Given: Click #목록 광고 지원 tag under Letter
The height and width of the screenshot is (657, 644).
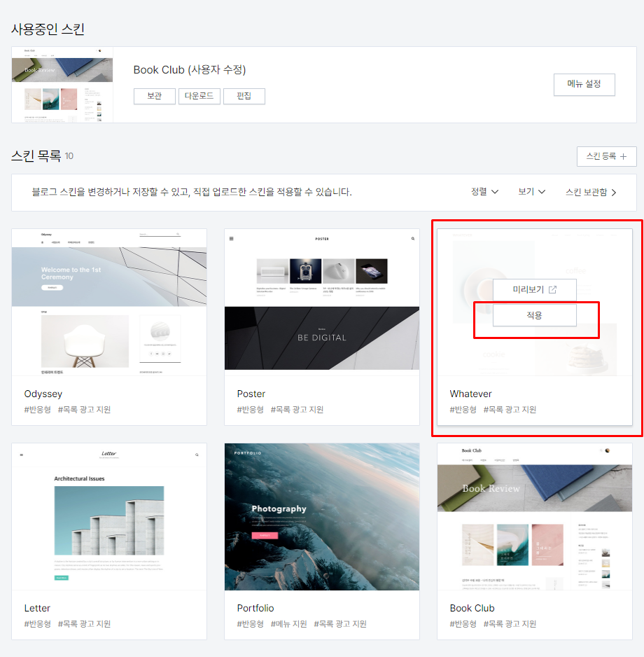Looking at the screenshot, I should point(84,624).
